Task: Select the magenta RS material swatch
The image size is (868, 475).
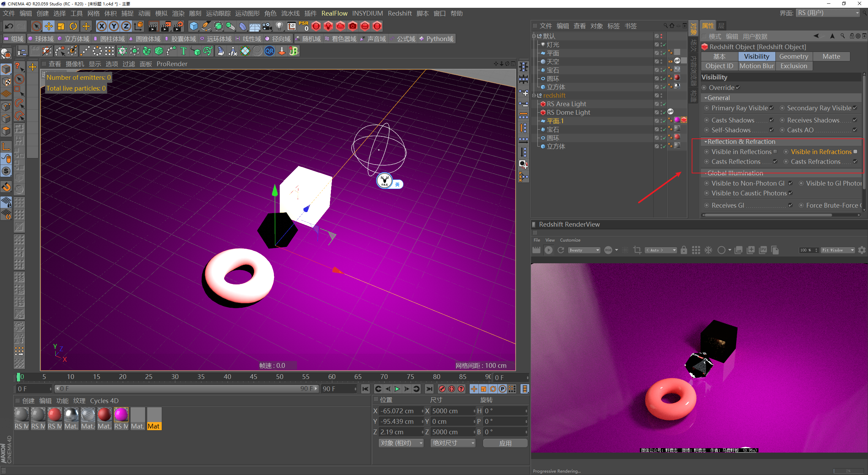Action: (121, 415)
